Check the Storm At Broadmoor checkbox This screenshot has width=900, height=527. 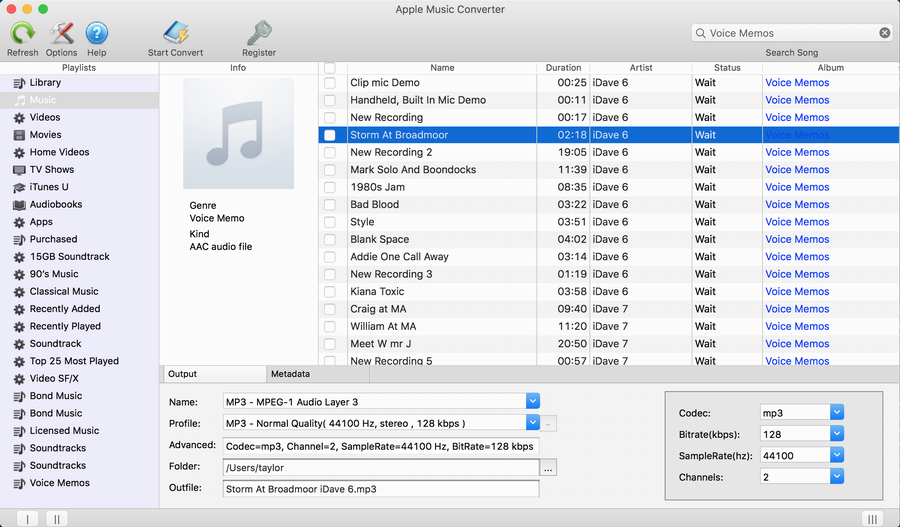[x=329, y=135]
